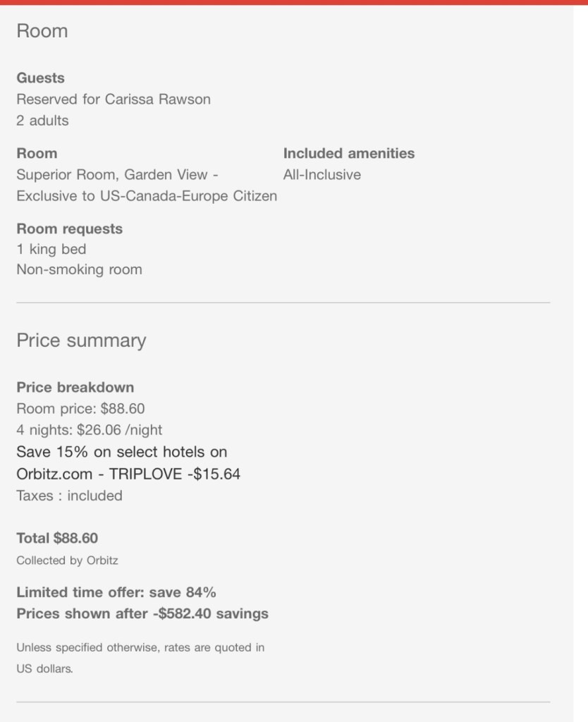Click the Non-smoking room request
The width and height of the screenshot is (588, 722).
[79, 269]
